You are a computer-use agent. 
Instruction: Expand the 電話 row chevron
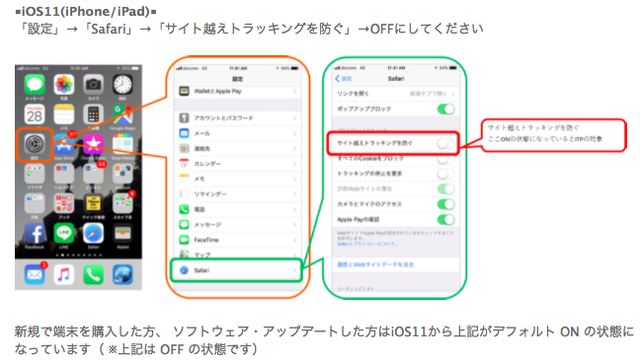[x=294, y=209]
